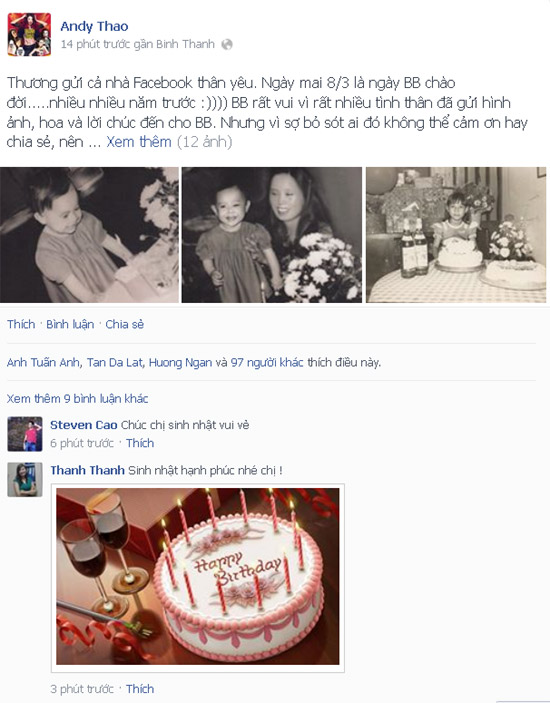Like the post with Thích

tap(21, 324)
